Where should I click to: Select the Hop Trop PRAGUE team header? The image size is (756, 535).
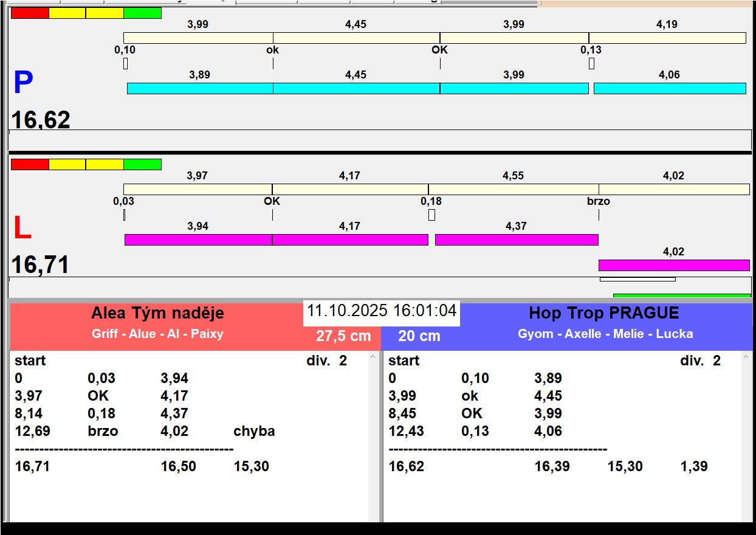coord(604,313)
